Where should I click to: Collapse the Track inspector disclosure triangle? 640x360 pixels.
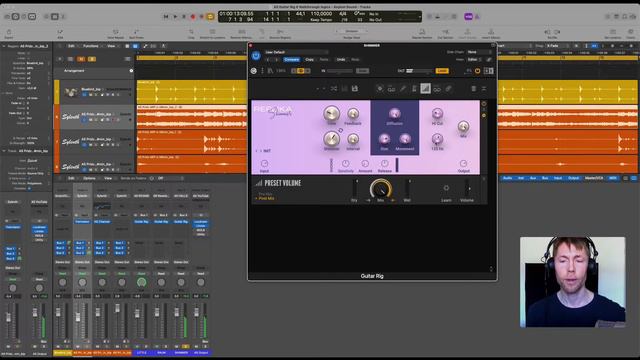tap(4, 151)
